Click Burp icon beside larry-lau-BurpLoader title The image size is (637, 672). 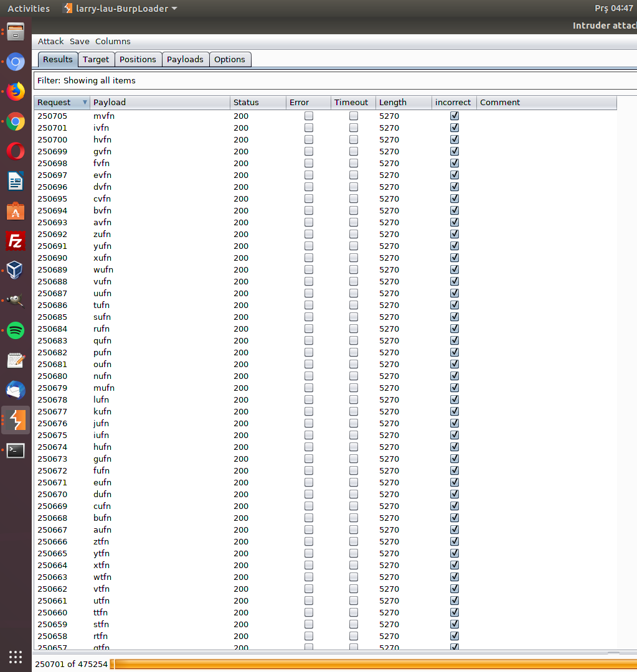(68, 8)
